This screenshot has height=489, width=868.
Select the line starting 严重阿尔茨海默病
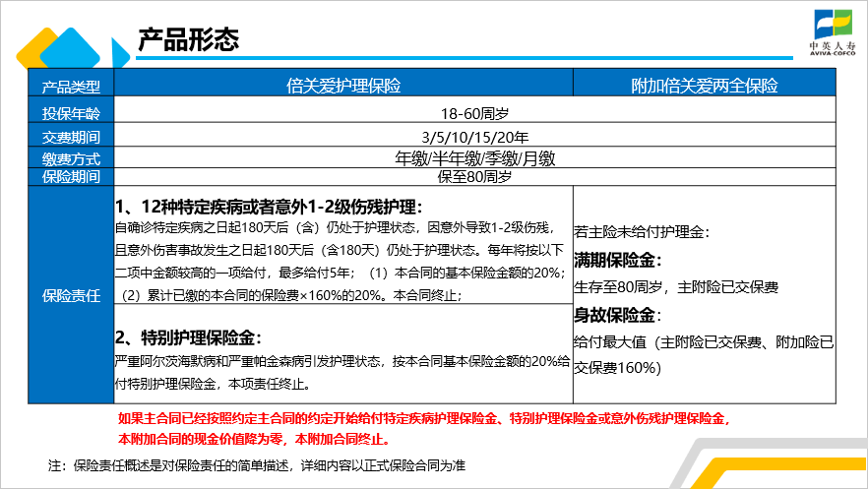click(x=342, y=361)
